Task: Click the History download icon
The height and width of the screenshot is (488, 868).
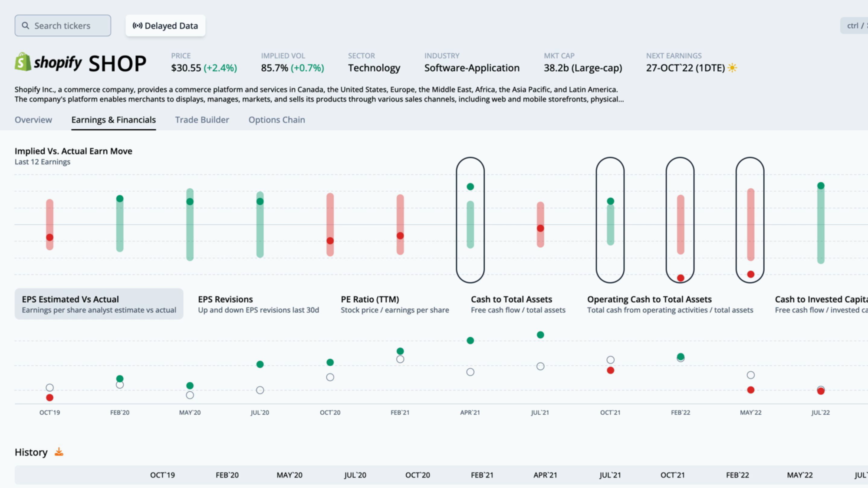Action: 59,452
